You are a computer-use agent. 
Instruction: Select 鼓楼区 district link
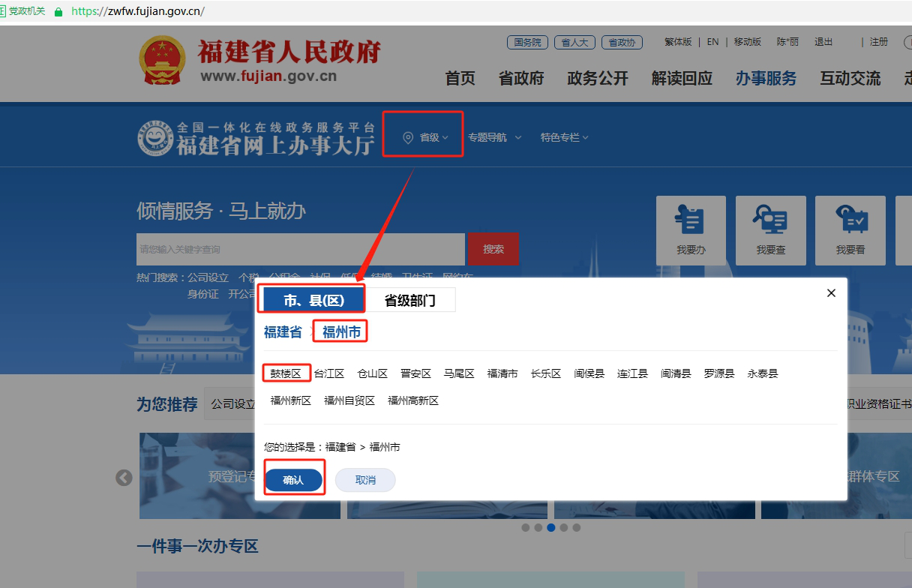[286, 373]
